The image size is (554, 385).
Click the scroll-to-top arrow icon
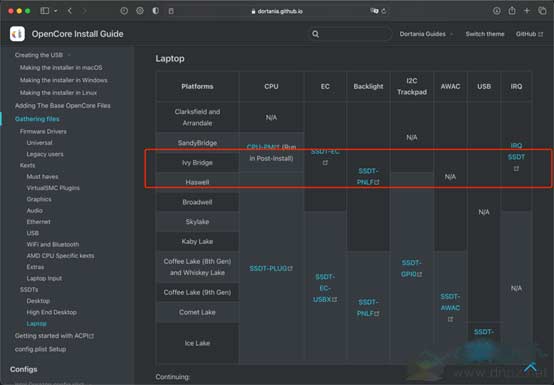point(530,367)
